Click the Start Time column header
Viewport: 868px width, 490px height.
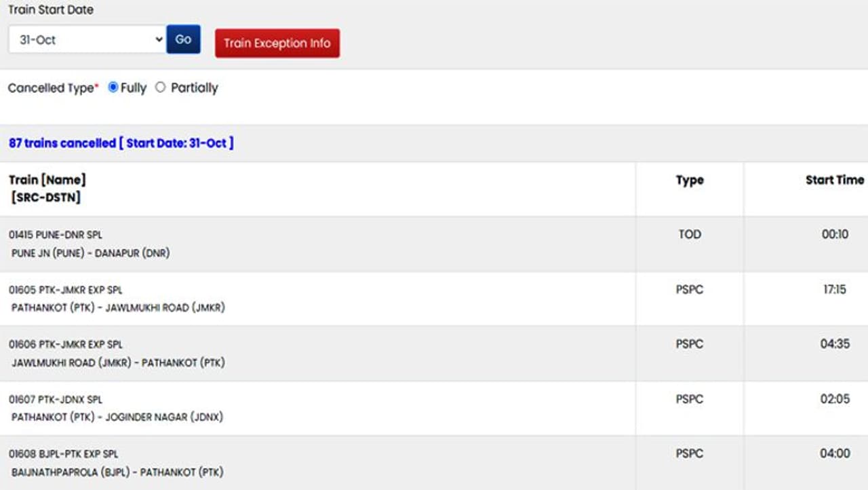click(835, 180)
